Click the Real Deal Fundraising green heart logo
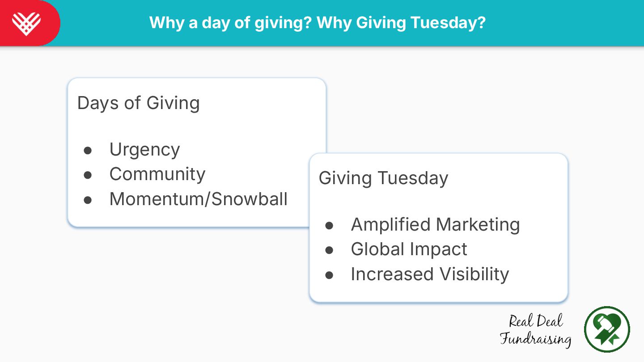644x362 pixels. tap(607, 329)
